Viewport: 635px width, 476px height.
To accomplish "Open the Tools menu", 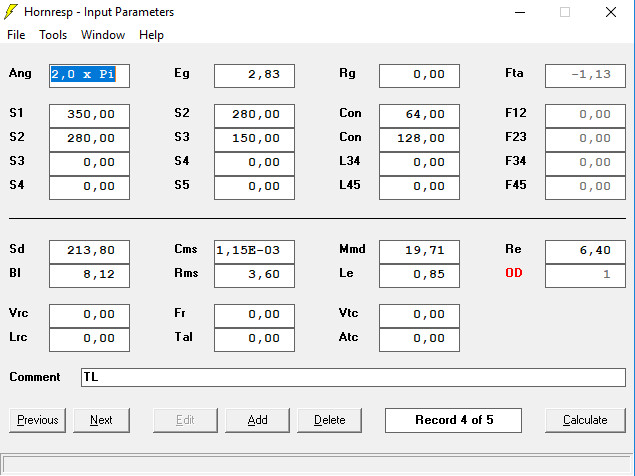I will click(53, 35).
